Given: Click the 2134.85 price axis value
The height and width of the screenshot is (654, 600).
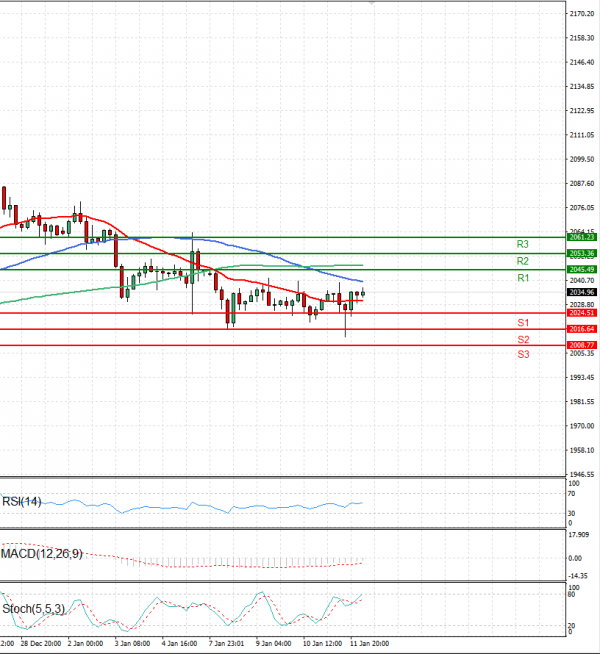Looking at the screenshot, I should [x=582, y=86].
